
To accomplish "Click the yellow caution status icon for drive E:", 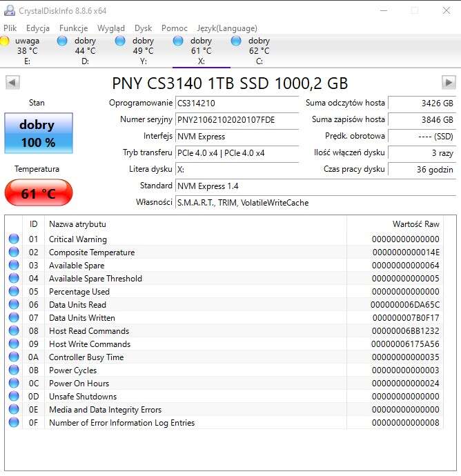I will tap(6, 41).
